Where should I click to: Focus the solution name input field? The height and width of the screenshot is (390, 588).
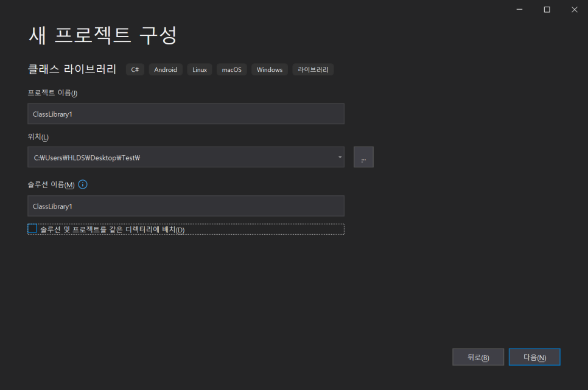click(186, 206)
